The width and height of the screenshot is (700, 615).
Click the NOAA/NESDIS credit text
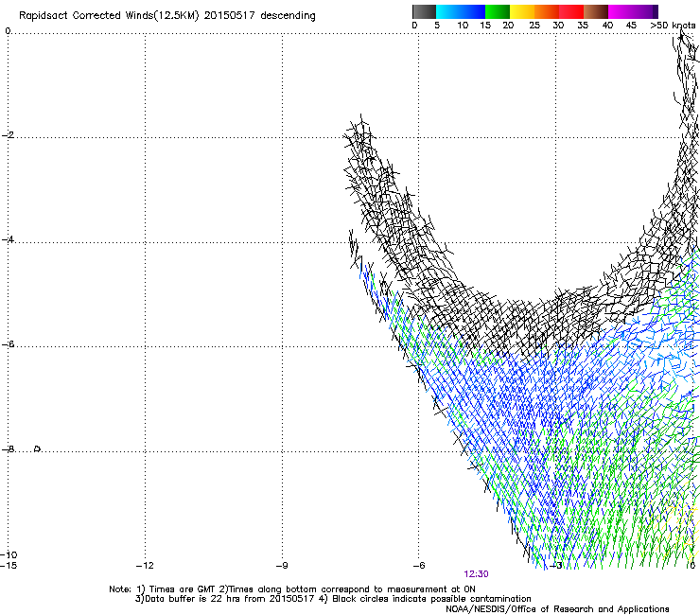pos(557,609)
